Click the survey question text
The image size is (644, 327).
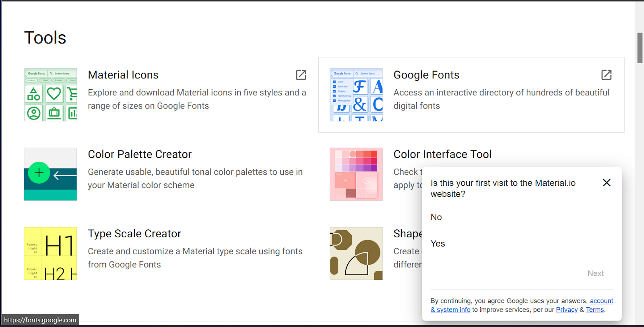click(503, 188)
